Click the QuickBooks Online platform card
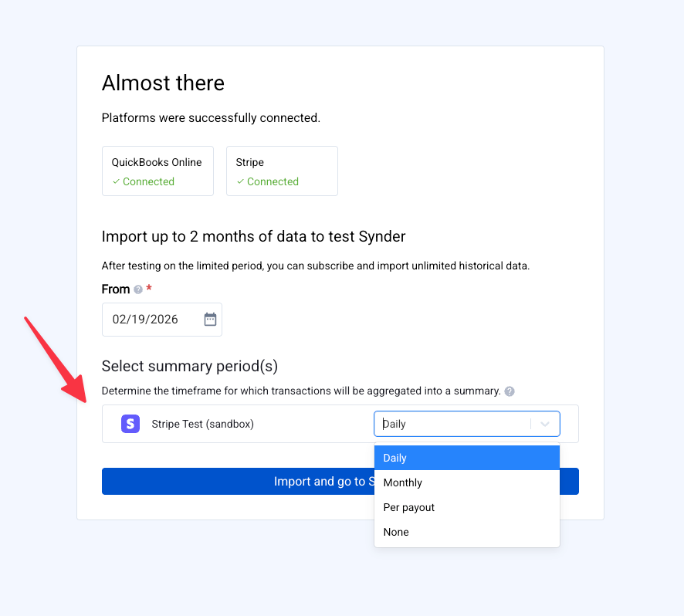 (x=157, y=171)
